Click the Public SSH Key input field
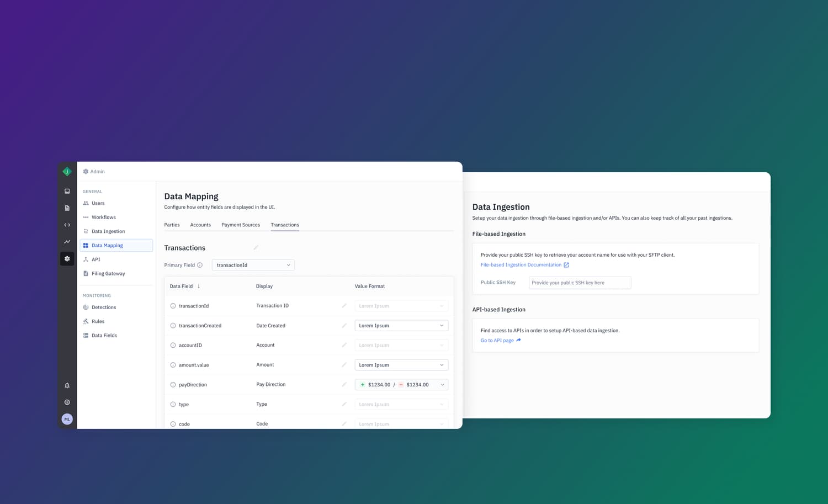828x504 pixels. (580, 283)
